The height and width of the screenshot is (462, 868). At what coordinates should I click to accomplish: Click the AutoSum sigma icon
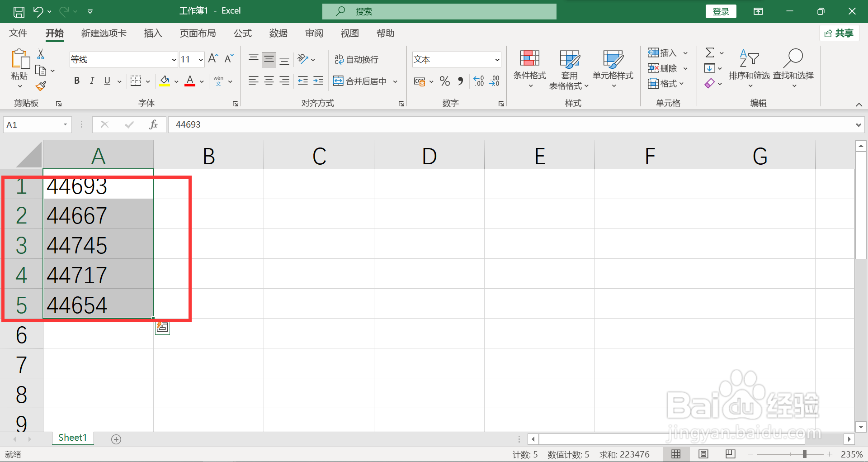[710, 53]
